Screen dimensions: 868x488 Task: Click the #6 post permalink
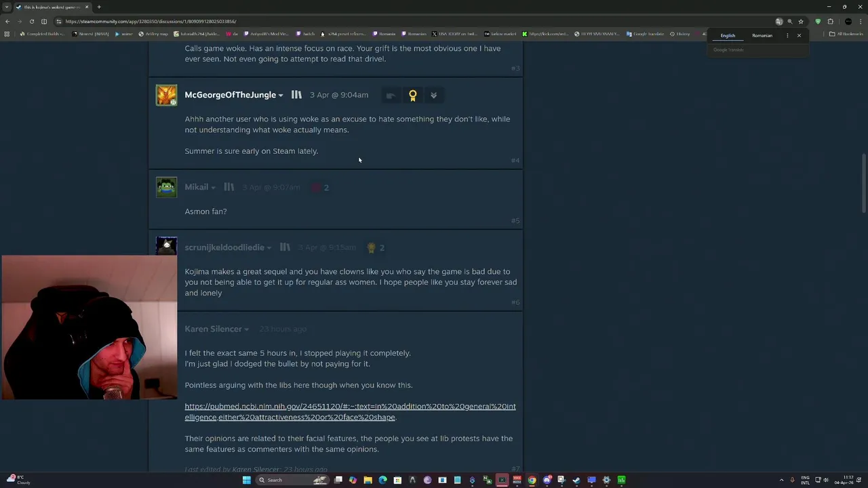[x=515, y=302]
